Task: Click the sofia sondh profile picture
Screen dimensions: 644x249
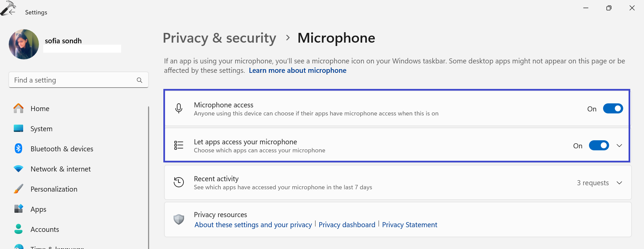Action: point(24,44)
